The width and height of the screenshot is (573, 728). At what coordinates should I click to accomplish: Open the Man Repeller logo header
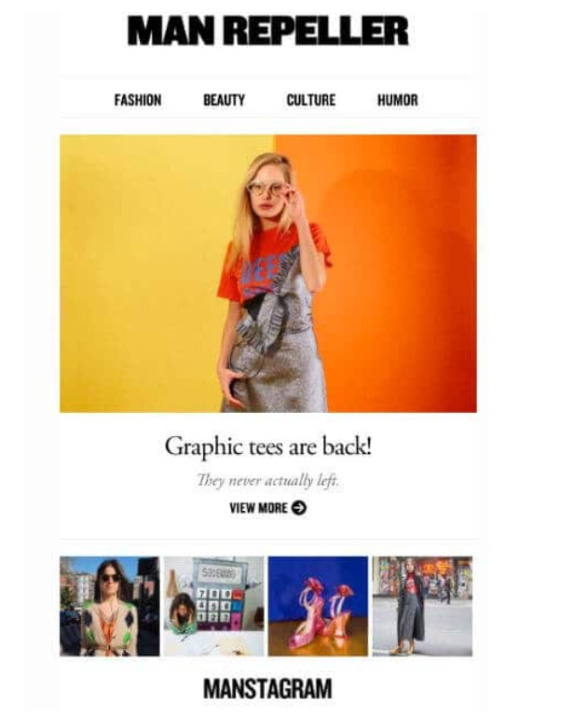267,31
